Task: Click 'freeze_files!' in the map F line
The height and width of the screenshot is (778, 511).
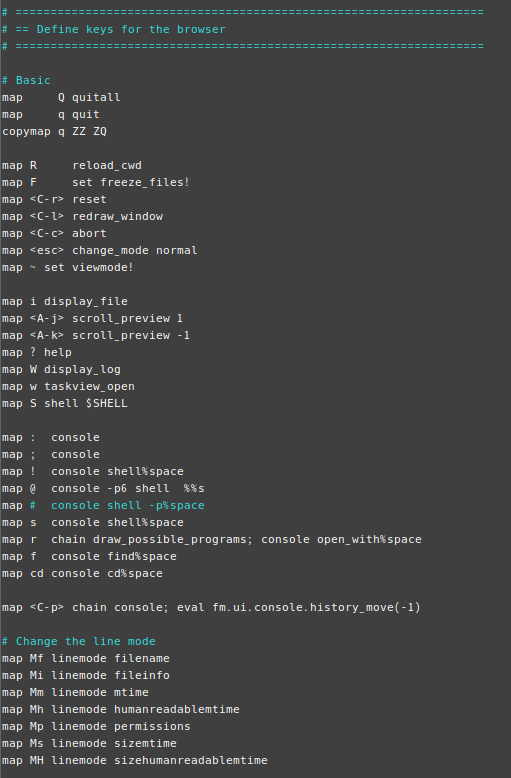Action: click(x=145, y=182)
